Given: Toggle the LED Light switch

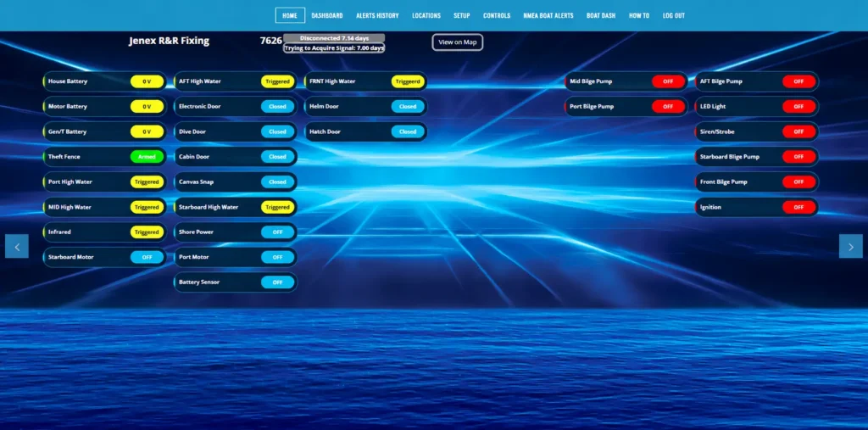Looking at the screenshot, I should point(798,106).
